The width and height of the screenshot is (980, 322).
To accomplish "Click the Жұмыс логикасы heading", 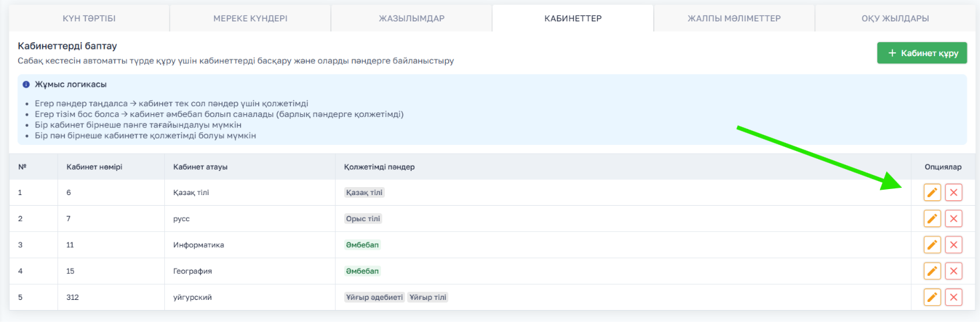I will [71, 85].
